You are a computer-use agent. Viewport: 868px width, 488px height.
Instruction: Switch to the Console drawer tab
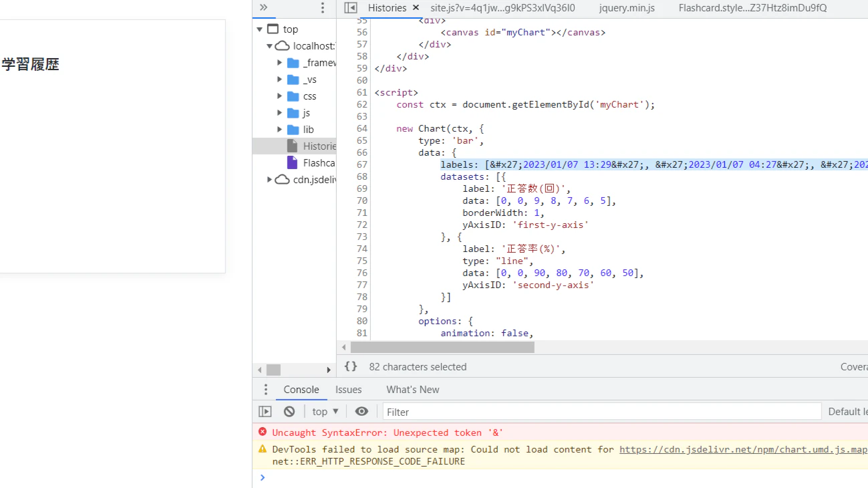click(301, 390)
